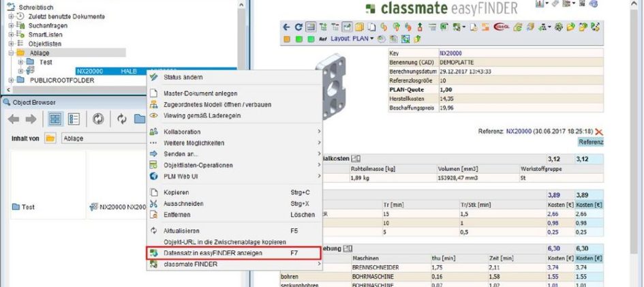Open classmate FINDER submenu

pyautogui.click(x=234, y=265)
